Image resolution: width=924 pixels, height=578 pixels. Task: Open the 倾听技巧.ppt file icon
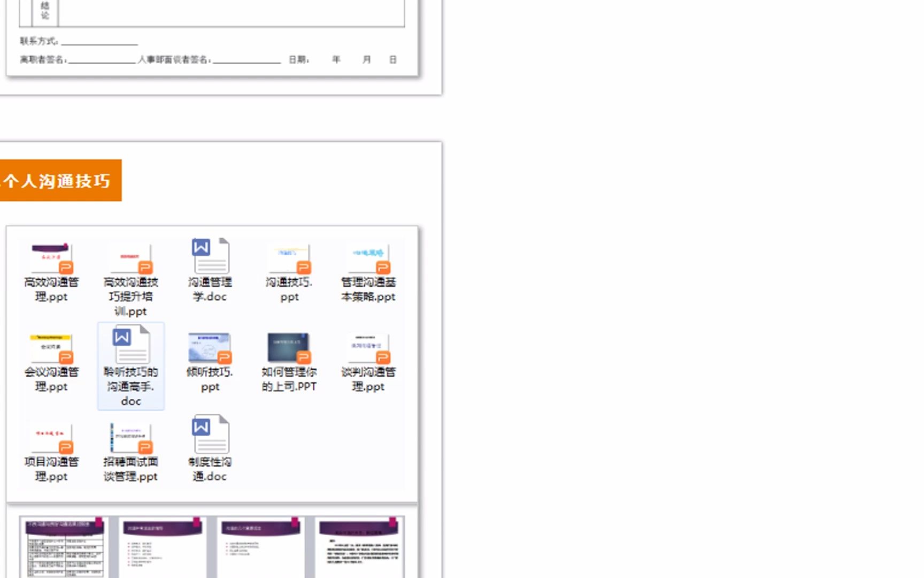[210, 348]
